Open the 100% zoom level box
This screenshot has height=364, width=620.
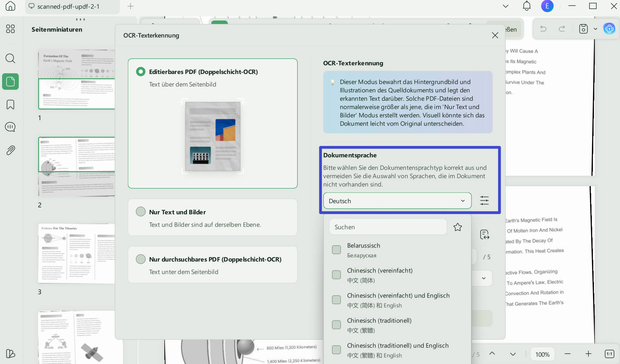click(542, 354)
